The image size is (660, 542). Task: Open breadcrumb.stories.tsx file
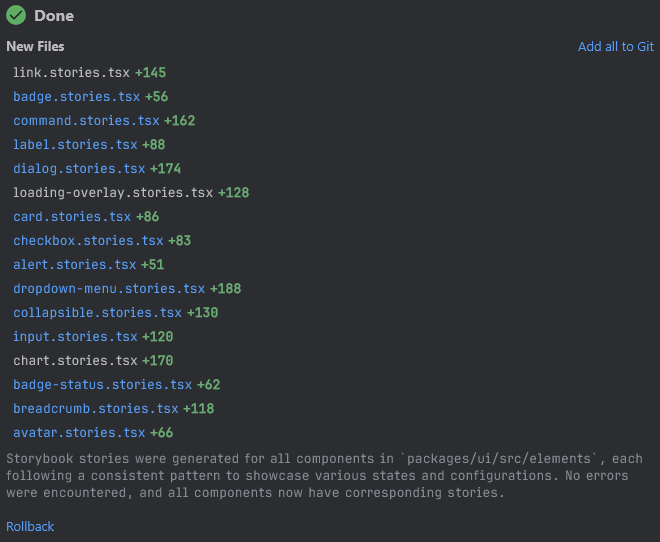[x=95, y=409]
